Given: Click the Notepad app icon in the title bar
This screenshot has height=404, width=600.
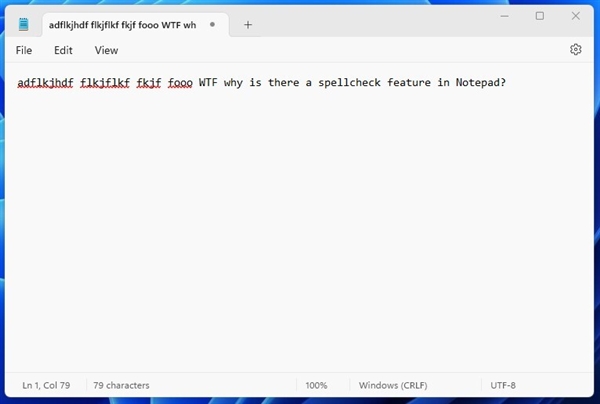Looking at the screenshot, I should (24, 24).
